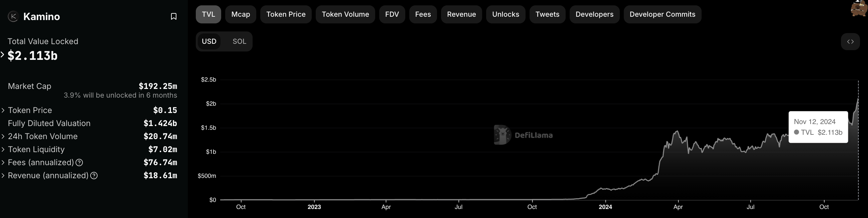Click the Kamino logo icon
This screenshot has width=868, height=218.
13,16
